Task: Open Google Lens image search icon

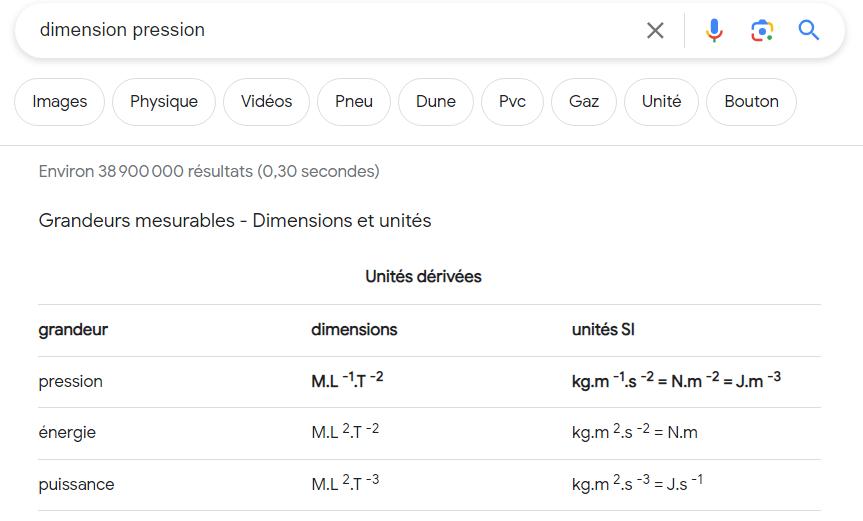Action: tap(762, 30)
